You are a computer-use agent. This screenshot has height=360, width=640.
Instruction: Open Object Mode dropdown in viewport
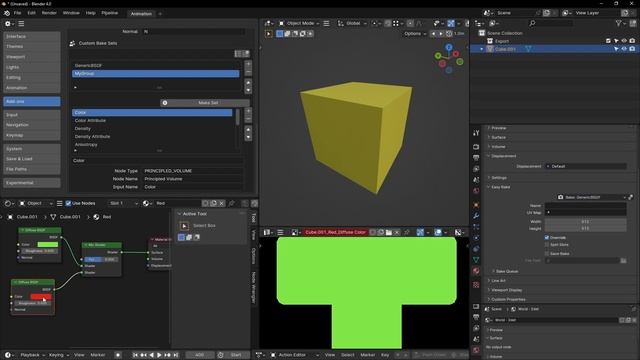tap(299, 23)
